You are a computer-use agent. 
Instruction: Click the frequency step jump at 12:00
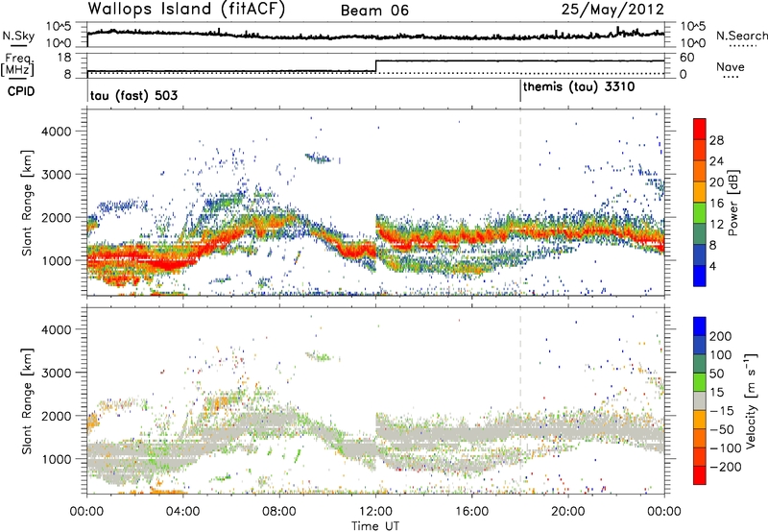click(x=375, y=65)
